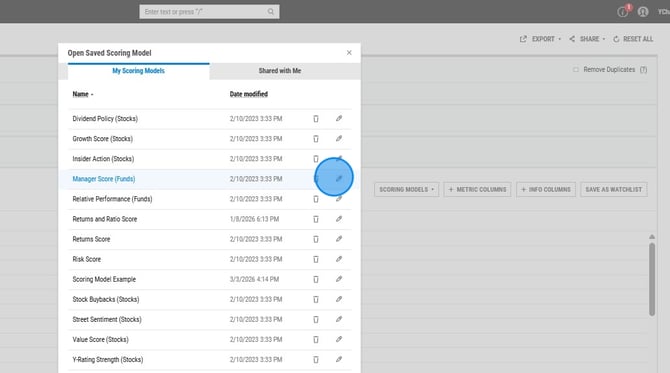The height and width of the screenshot is (373, 670).
Task: Delete the Returns Score model
Action: click(316, 239)
